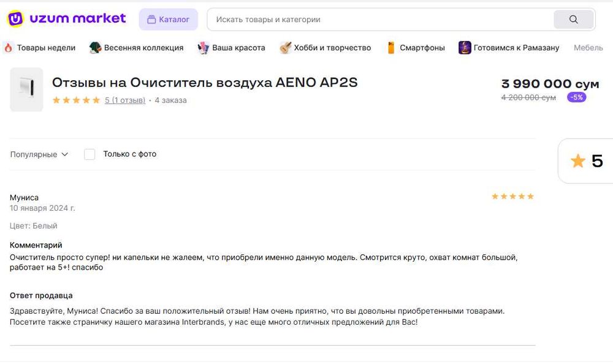Click the header stars beside 5 (1 отзыв)
Image resolution: width=613 pixels, height=364 pixels.
click(x=76, y=100)
